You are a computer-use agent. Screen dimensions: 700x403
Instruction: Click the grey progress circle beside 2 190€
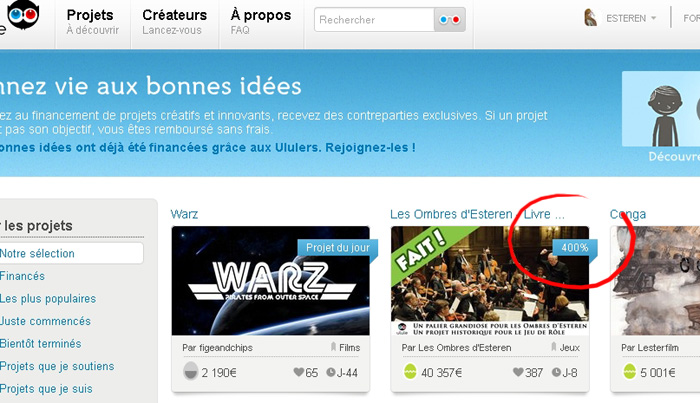(x=191, y=371)
